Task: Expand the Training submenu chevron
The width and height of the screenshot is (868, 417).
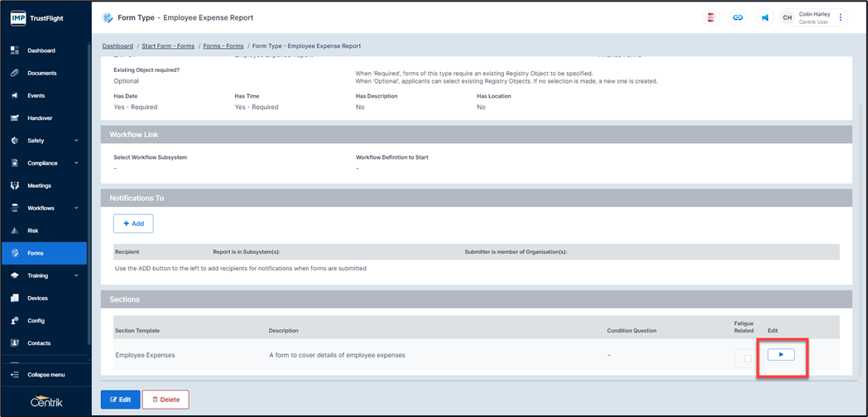Action: [x=76, y=276]
